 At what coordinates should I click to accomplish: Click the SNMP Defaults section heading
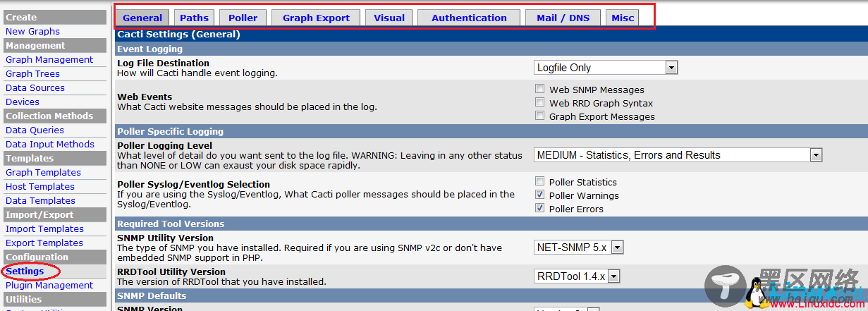[152, 295]
